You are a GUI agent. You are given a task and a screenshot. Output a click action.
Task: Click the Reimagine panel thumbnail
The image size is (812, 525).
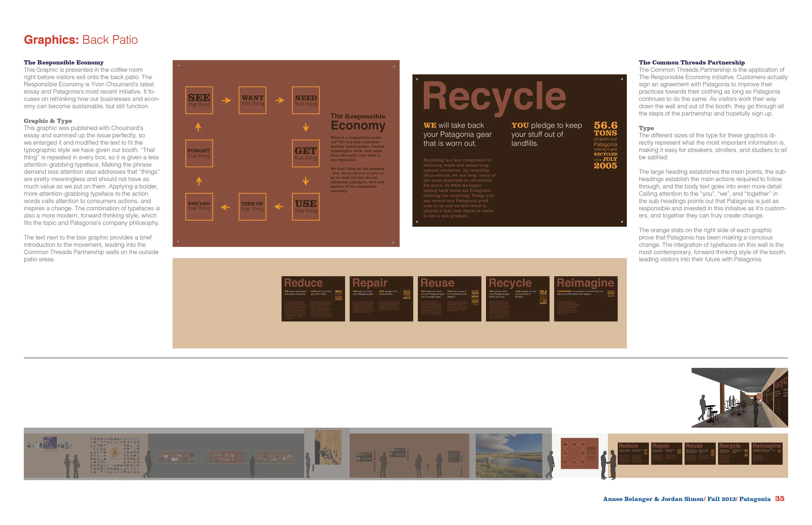click(x=586, y=299)
